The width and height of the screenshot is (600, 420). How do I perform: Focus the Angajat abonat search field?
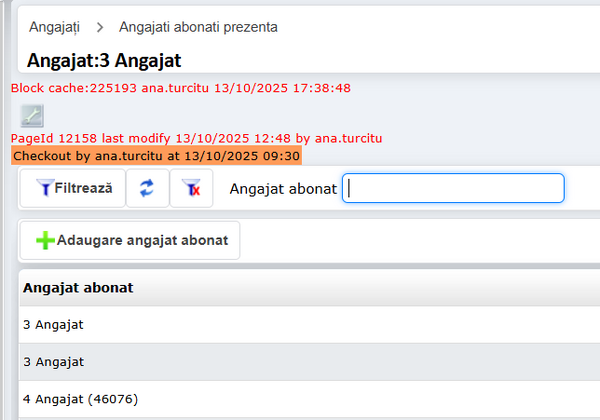tap(453, 188)
